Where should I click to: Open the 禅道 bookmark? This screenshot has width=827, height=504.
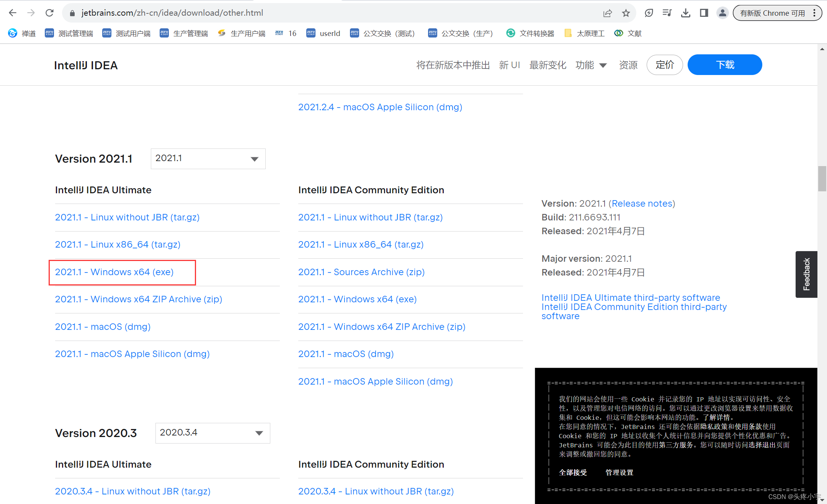pyautogui.click(x=22, y=33)
